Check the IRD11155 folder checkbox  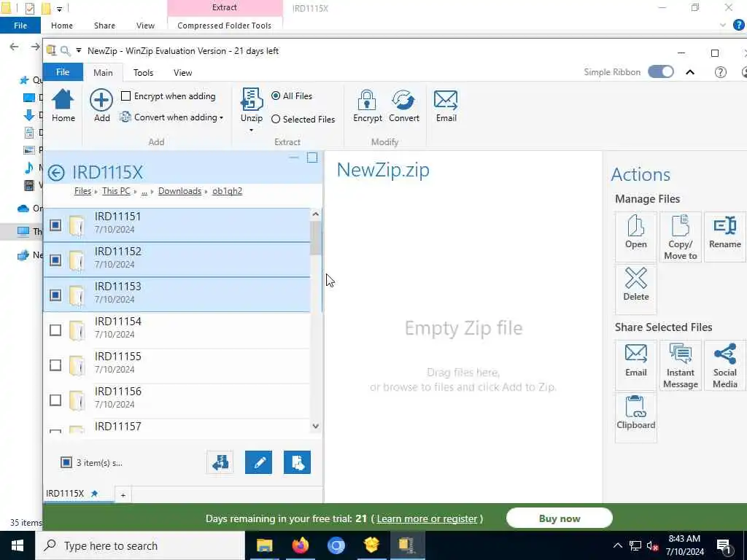click(x=55, y=365)
